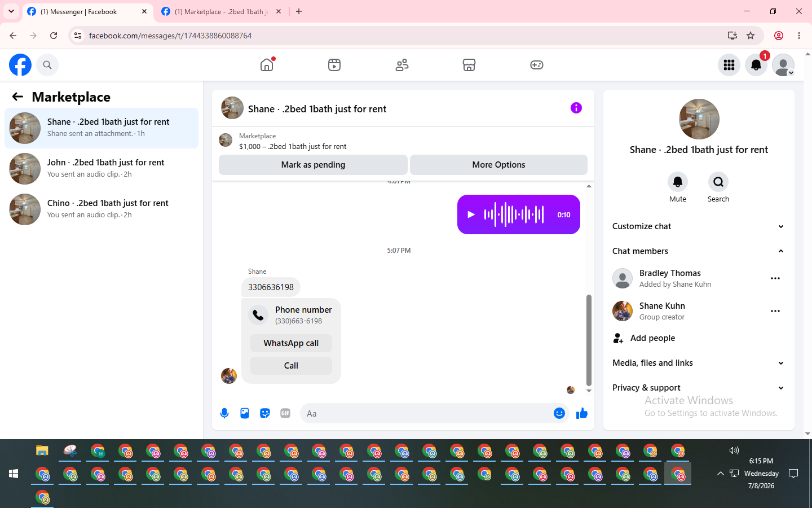Viewport: 812px width, 508px height.
Task: Open the Windows notification center
Action: pyautogui.click(x=793, y=474)
